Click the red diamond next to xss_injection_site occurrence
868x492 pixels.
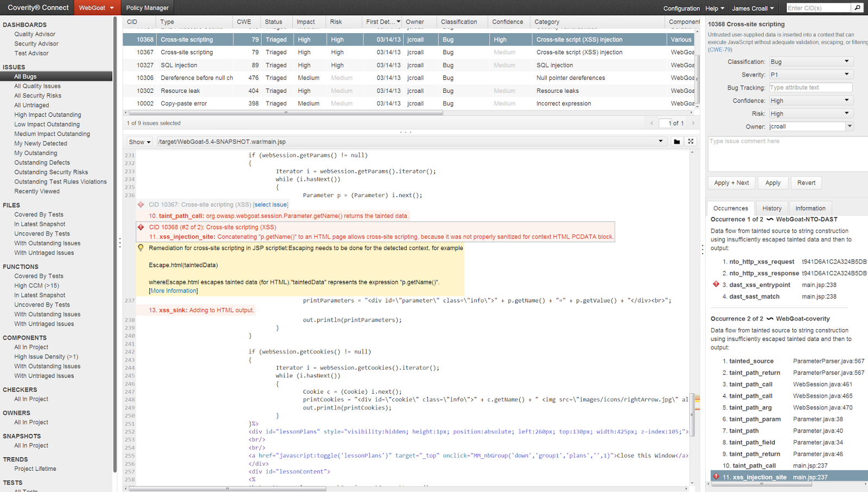coord(716,477)
